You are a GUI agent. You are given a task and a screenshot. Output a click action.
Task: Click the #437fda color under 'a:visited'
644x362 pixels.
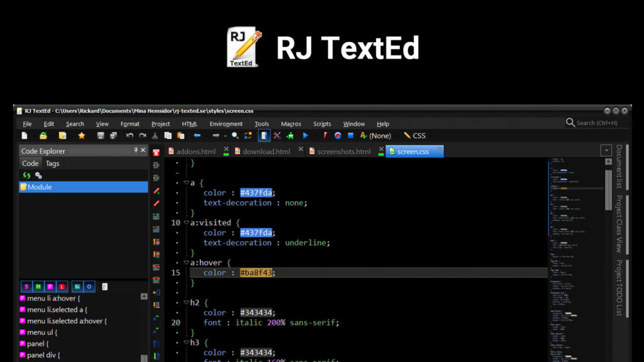point(257,233)
